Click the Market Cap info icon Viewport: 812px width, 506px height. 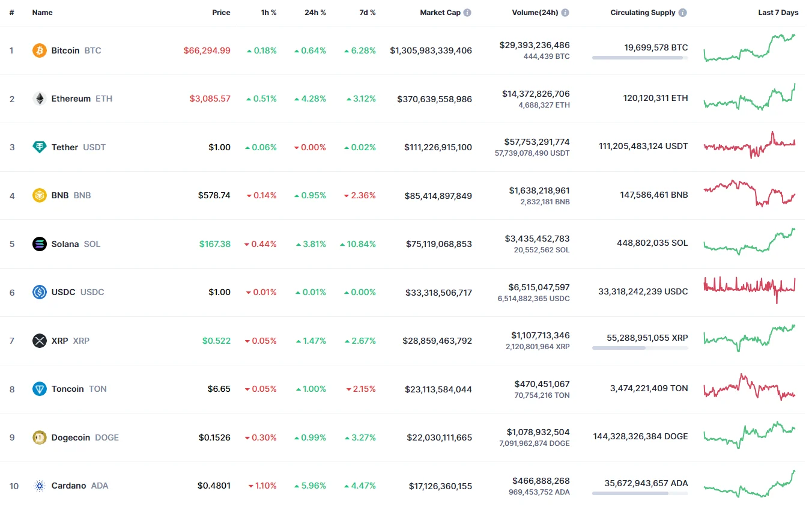(x=467, y=13)
